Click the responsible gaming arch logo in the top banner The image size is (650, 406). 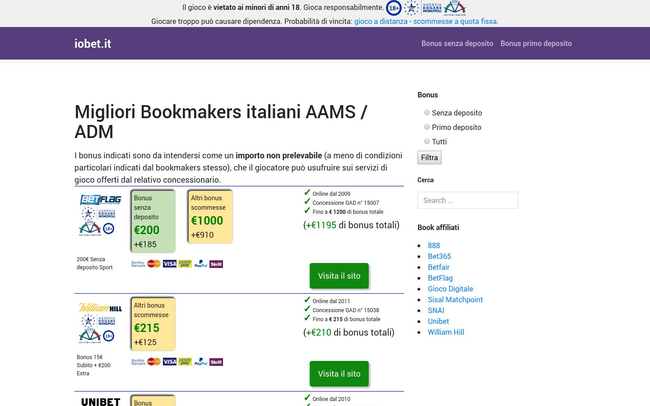point(455,8)
